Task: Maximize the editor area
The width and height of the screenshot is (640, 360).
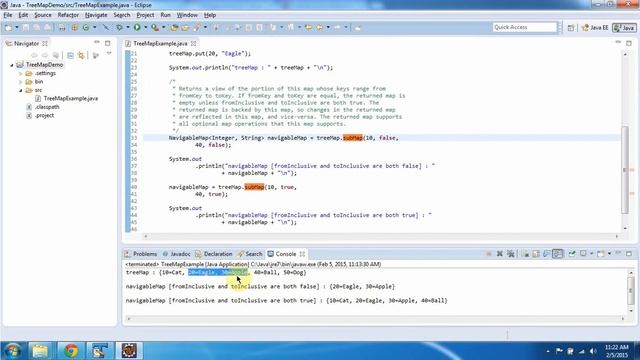Action: pyautogui.click(x=629, y=43)
